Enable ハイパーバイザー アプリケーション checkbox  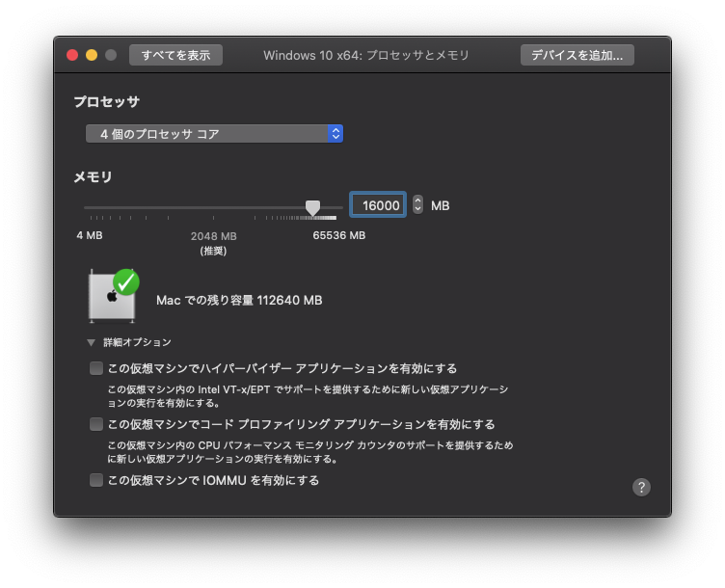click(x=96, y=368)
